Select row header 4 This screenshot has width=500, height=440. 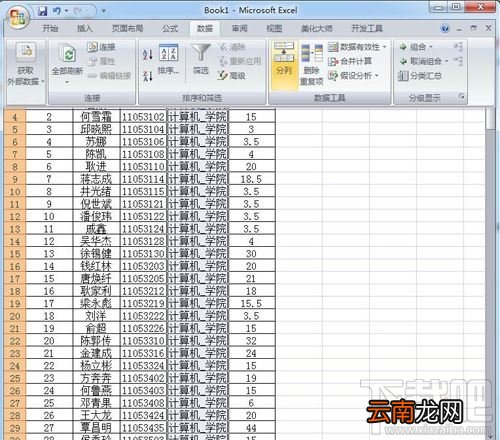point(15,117)
